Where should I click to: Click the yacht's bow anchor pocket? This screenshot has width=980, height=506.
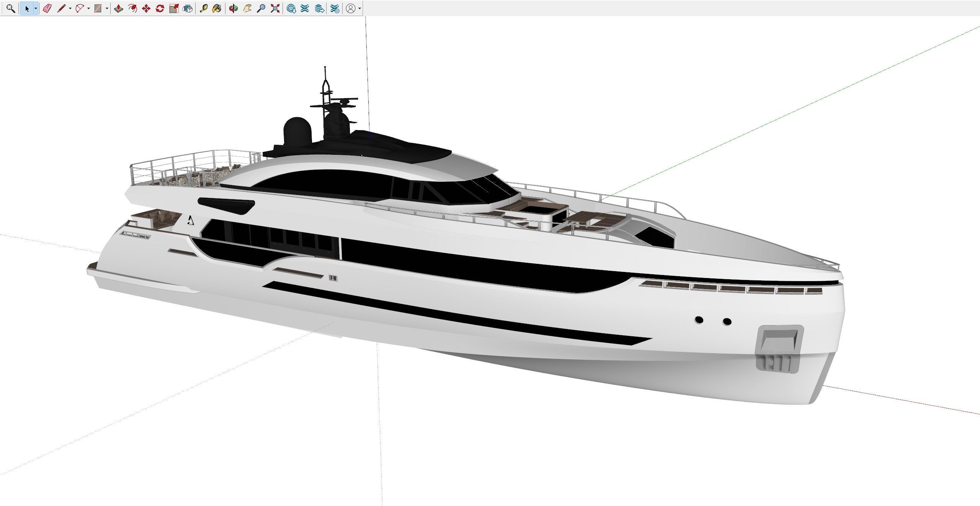779,349
